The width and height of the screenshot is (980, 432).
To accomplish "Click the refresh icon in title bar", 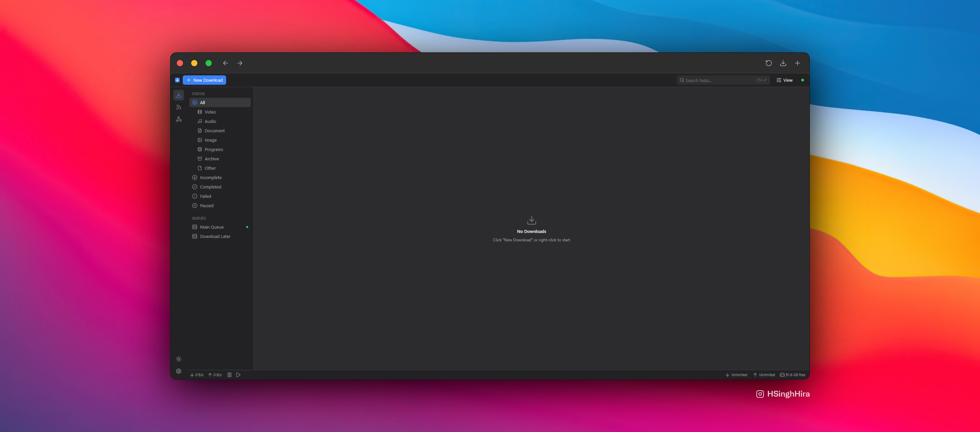I will [x=768, y=63].
